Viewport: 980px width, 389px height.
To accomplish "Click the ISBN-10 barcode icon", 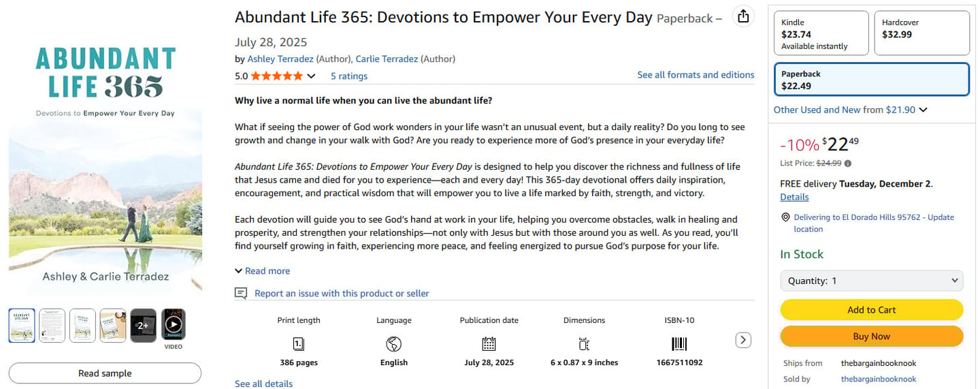I will (679, 343).
